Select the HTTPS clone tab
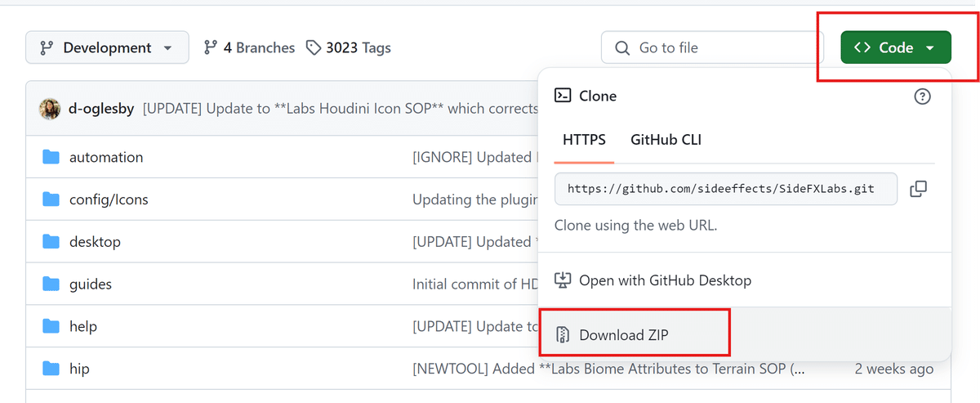 click(584, 140)
